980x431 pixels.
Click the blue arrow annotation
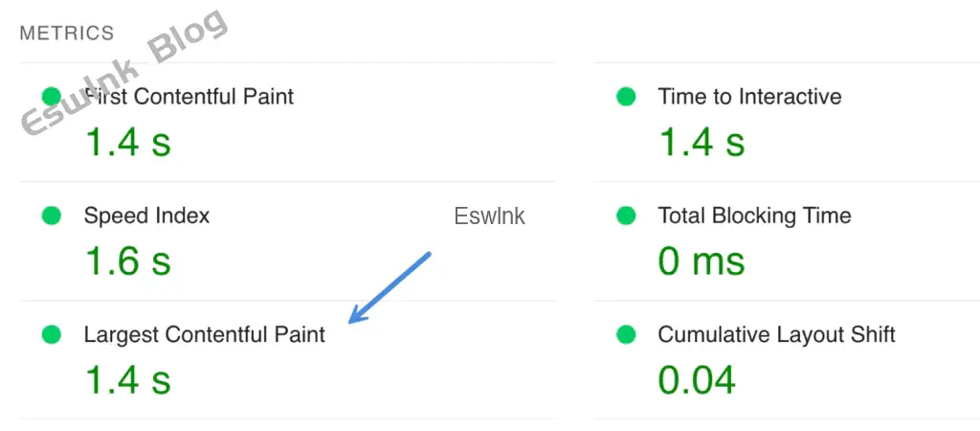(x=390, y=286)
